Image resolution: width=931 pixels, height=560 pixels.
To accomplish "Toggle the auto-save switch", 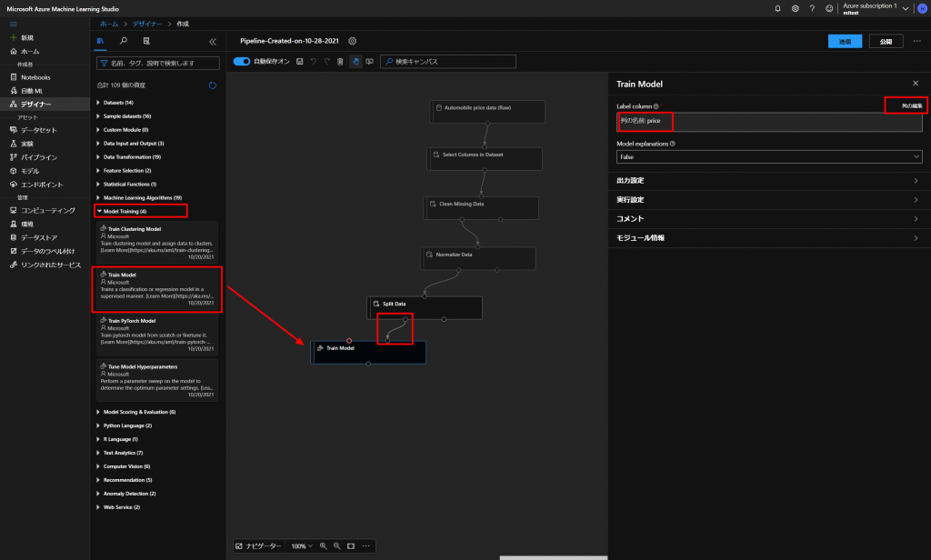I will 242,62.
